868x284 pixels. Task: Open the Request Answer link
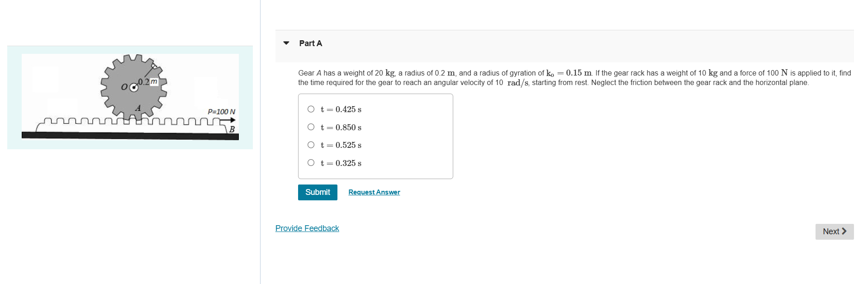point(374,192)
